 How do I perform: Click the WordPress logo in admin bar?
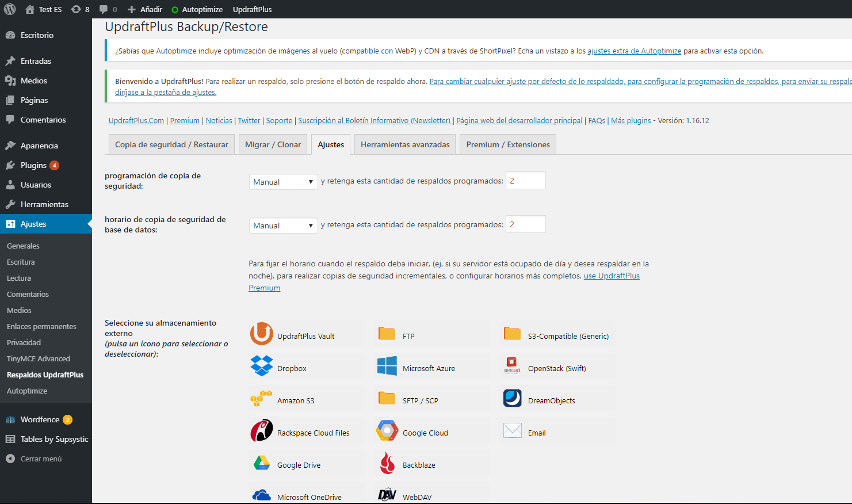(10, 9)
